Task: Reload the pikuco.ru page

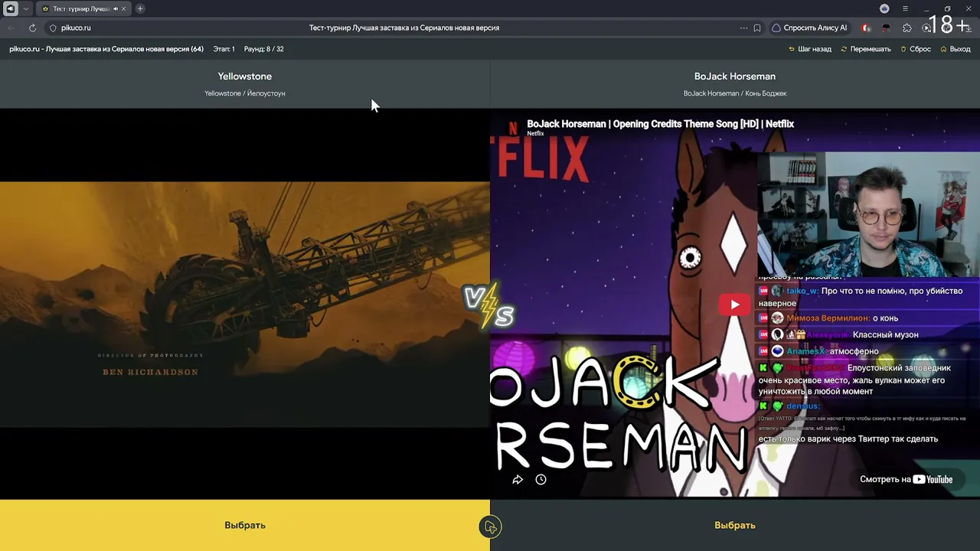Action: tap(32, 28)
